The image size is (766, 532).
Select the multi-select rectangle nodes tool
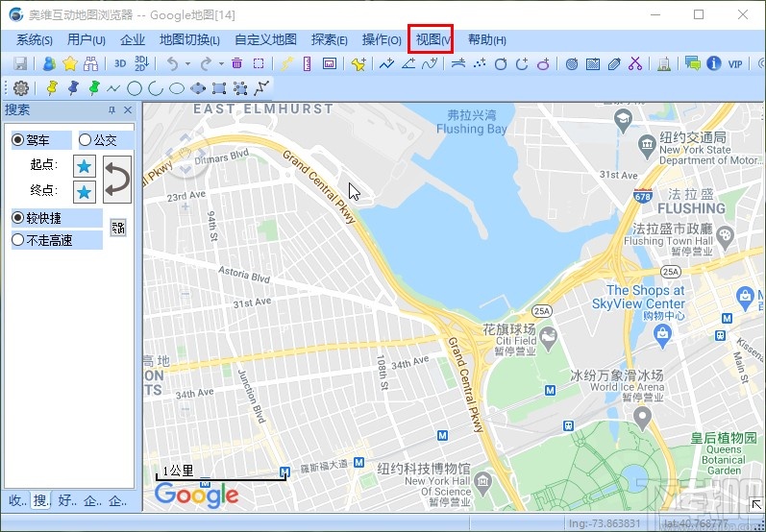pyautogui.click(x=240, y=88)
